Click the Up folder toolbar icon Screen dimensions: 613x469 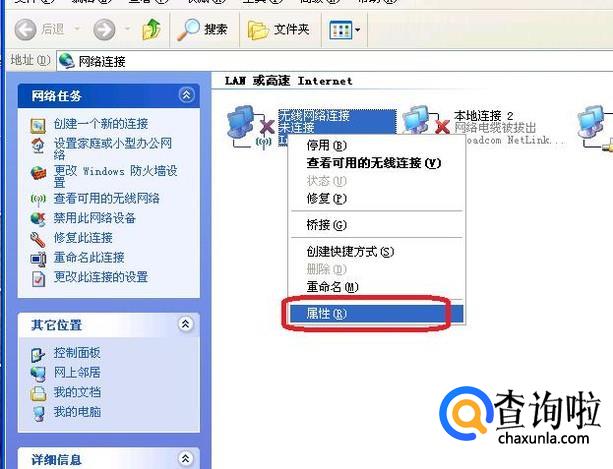152,29
